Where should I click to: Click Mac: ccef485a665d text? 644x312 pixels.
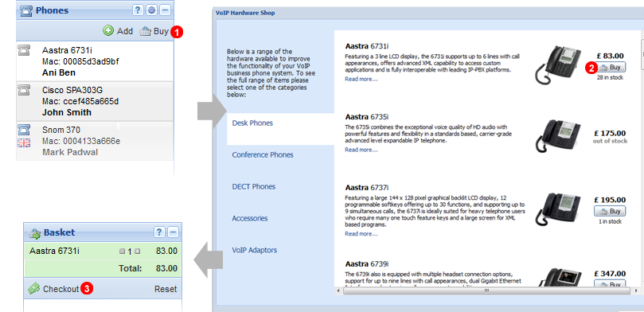81,101
